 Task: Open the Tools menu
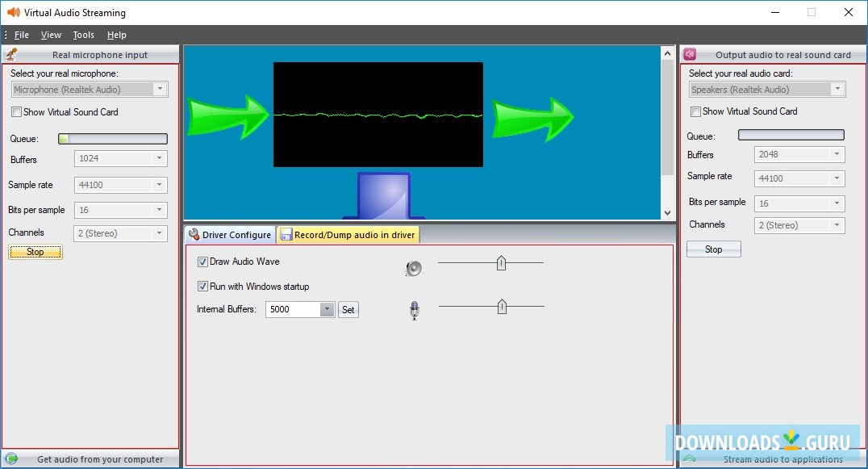83,35
